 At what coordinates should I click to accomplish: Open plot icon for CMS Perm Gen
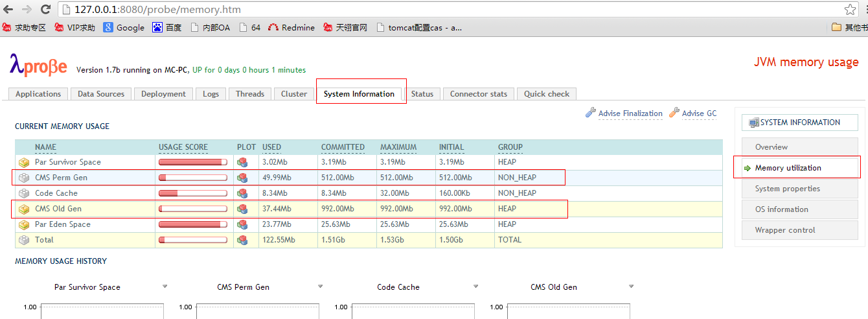pyautogui.click(x=242, y=178)
